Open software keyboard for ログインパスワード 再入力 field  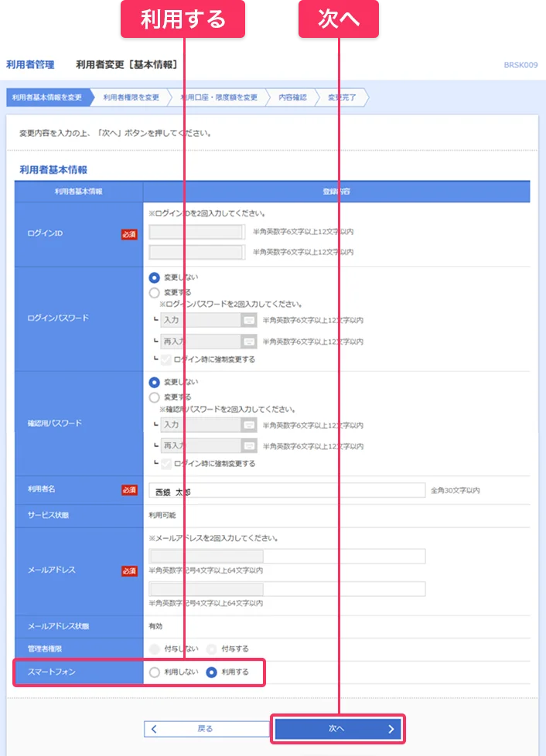coord(249,342)
